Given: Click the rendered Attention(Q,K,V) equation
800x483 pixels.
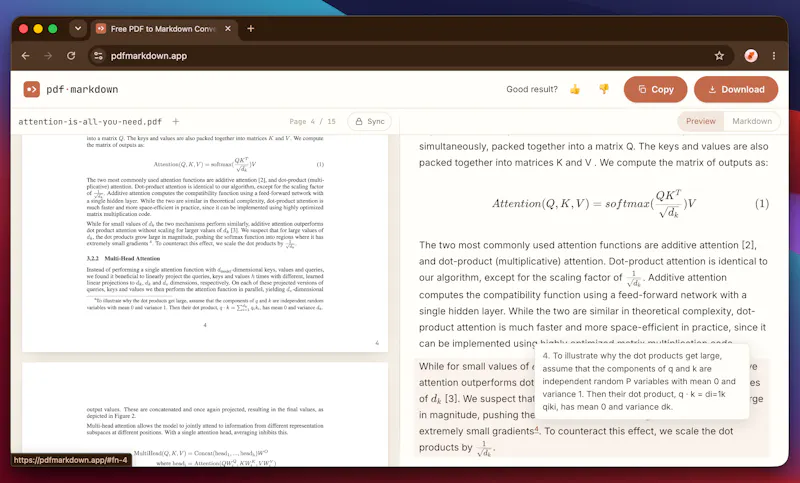Looking at the screenshot, I should [594, 204].
